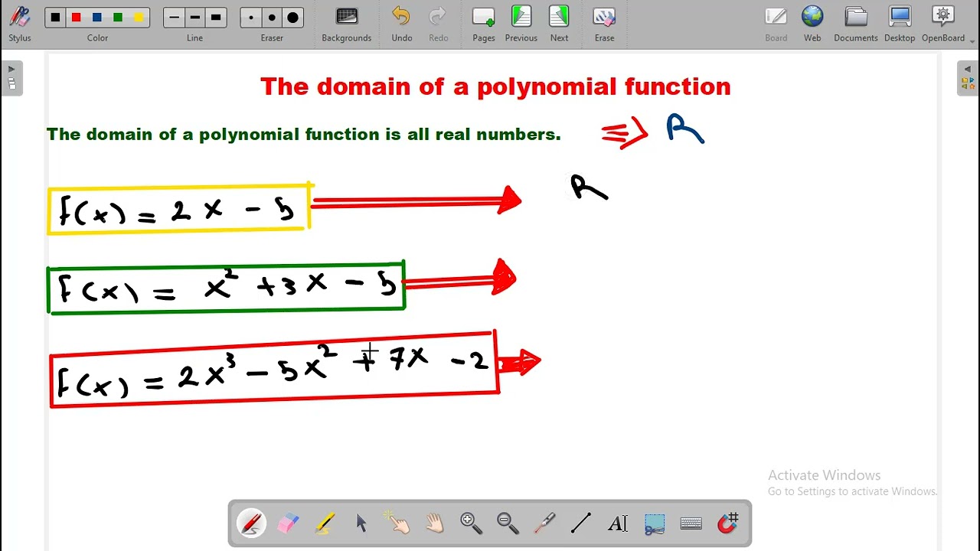Select the Pen tool
This screenshot has width=980, height=551.
coord(252,523)
